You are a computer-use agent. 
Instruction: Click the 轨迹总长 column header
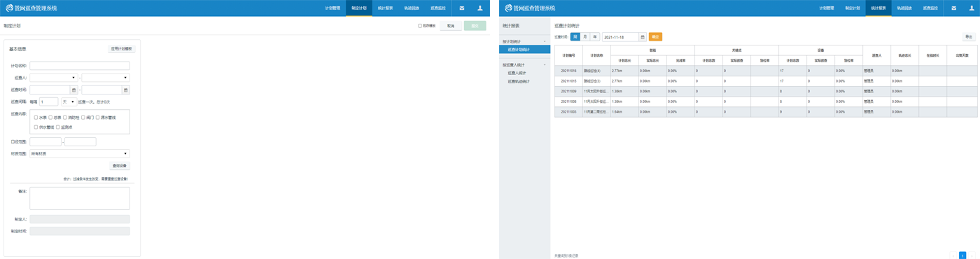point(904,55)
